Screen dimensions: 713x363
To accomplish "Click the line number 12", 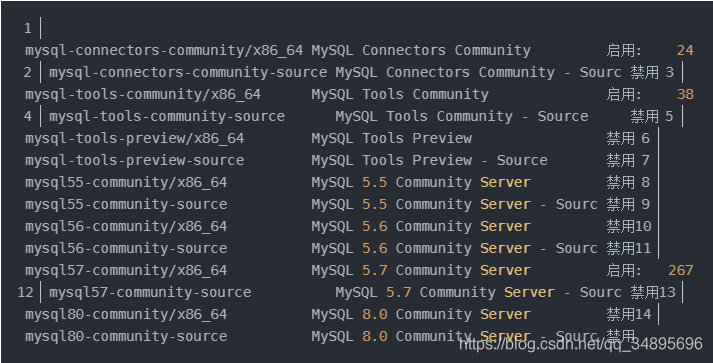I will (25, 292).
